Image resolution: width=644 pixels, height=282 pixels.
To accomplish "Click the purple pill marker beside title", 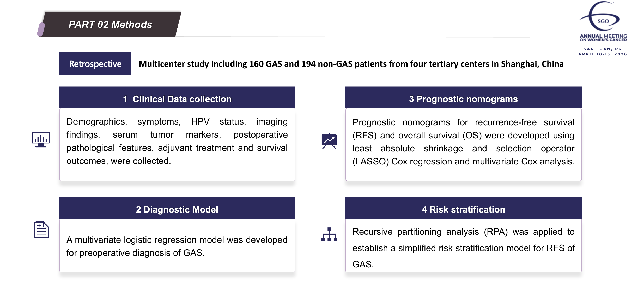I will click(x=41, y=29).
